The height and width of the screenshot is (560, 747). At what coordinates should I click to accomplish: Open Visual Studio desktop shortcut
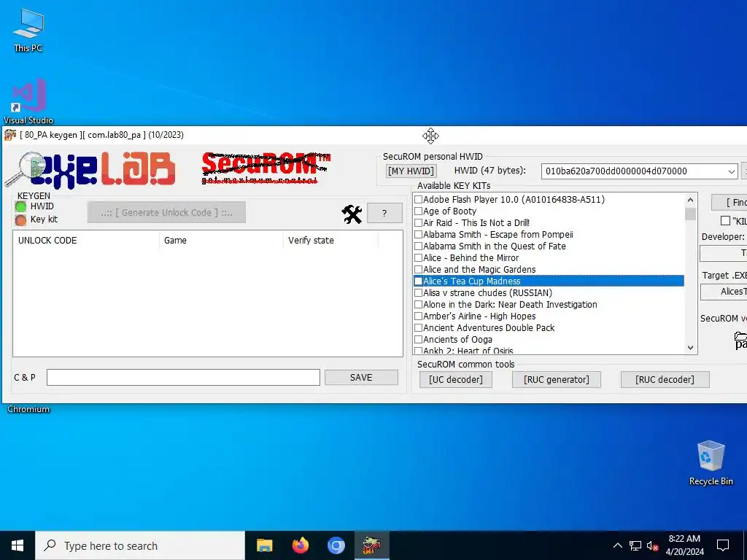pos(28,101)
